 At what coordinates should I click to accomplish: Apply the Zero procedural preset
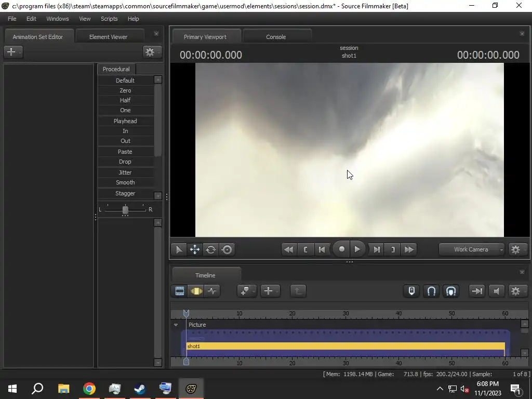click(126, 90)
